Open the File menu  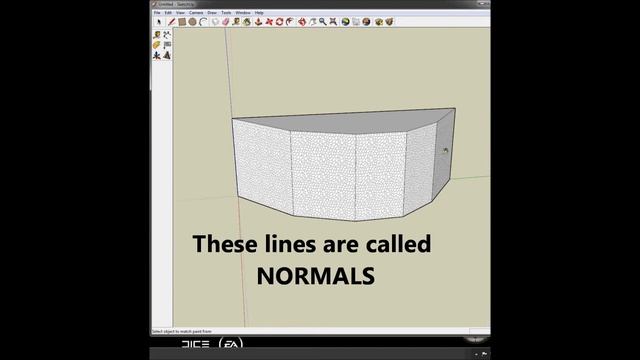157,13
